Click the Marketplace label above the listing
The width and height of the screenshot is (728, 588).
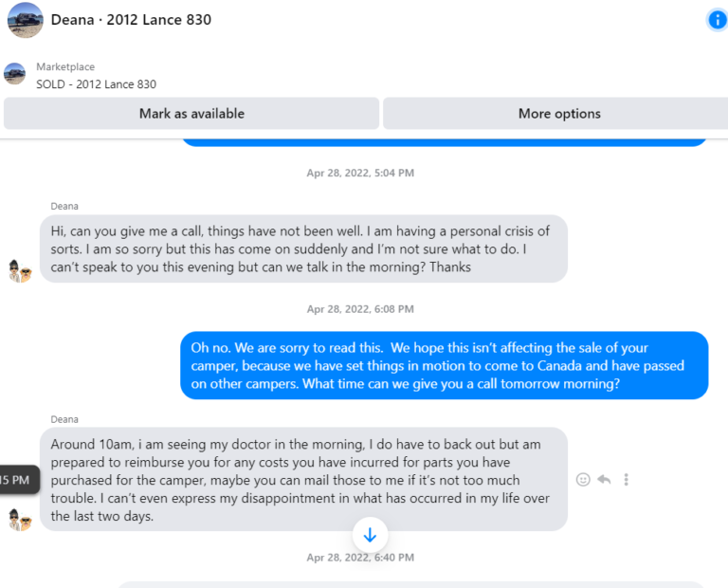point(65,67)
